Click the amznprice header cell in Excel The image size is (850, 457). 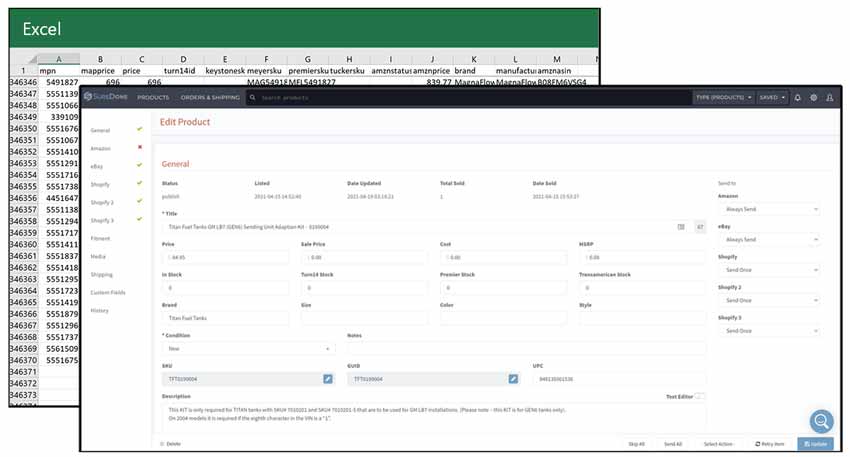pos(432,70)
